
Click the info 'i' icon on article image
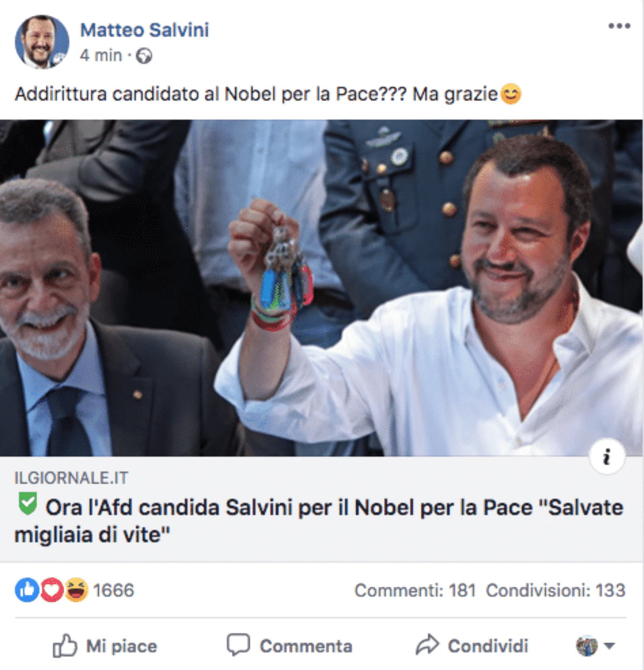click(607, 457)
